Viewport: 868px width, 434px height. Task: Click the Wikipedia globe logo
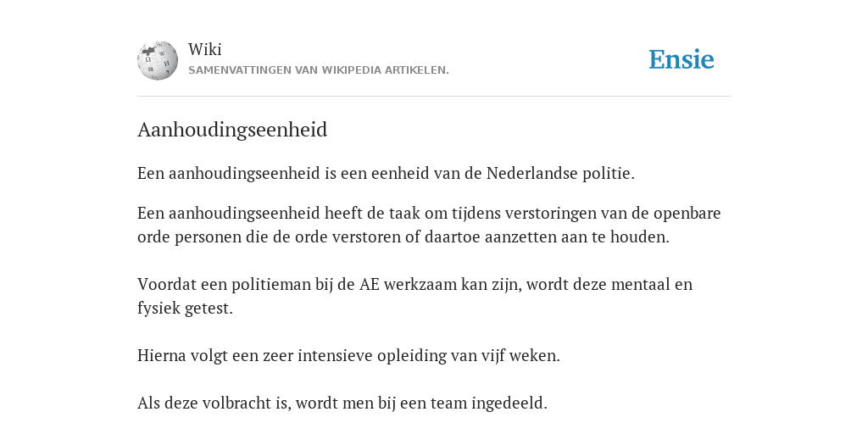tap(158, 60)
